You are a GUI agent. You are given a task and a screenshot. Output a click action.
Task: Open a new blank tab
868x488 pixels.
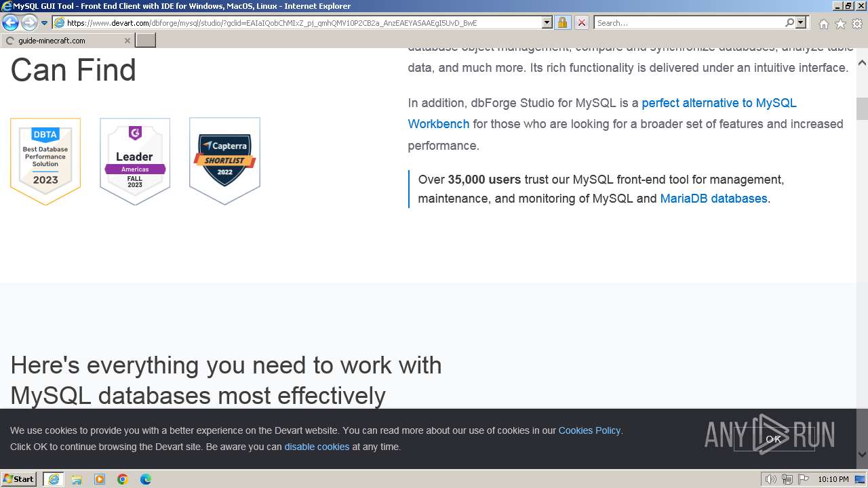tap(146, 41)
